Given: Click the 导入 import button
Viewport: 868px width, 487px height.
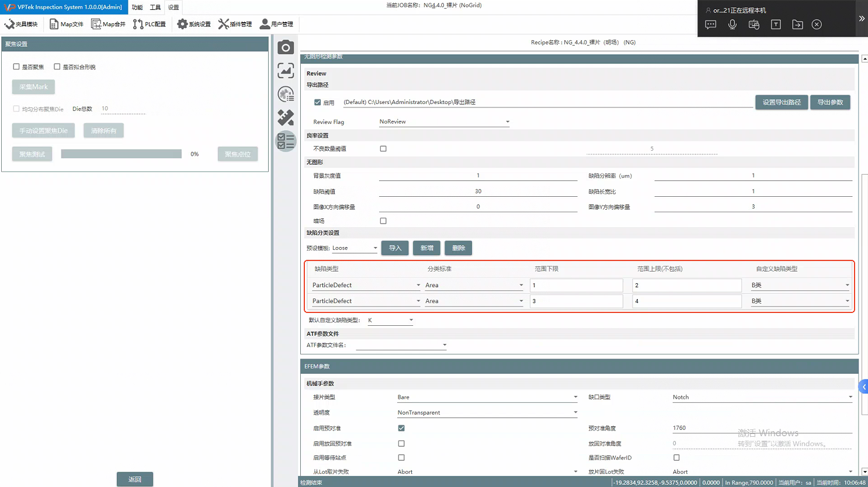Looking at the screenshot, I should [x=395, y=248].
